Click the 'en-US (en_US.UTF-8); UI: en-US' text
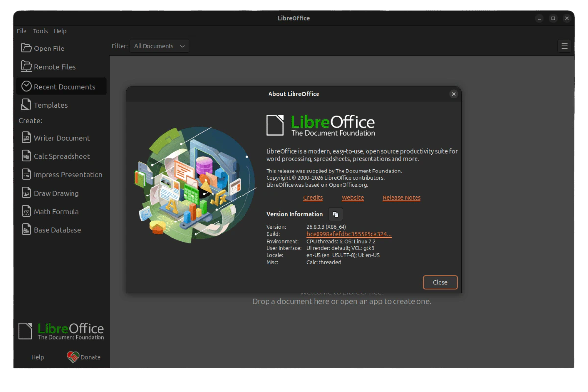Screen dimensions: 588x392 [x=343, y=255]
